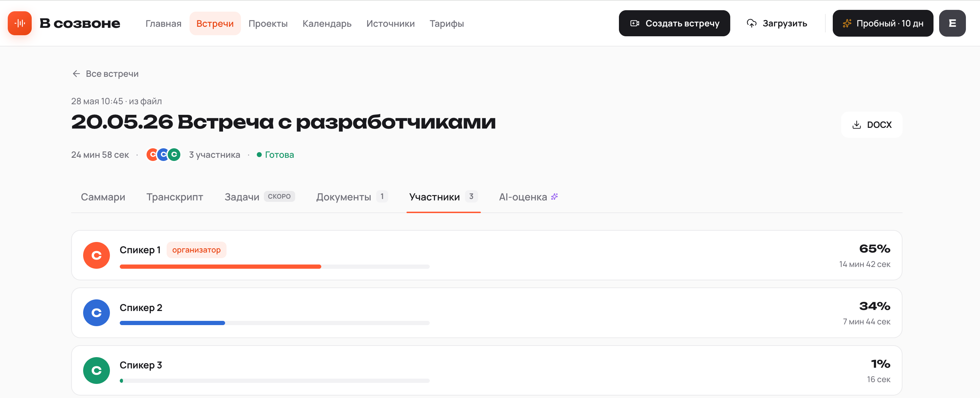The width and height of the screenshot is (980, 398).
Task: Click the video camera icon in Создать встречу
Action: point(634,23)
